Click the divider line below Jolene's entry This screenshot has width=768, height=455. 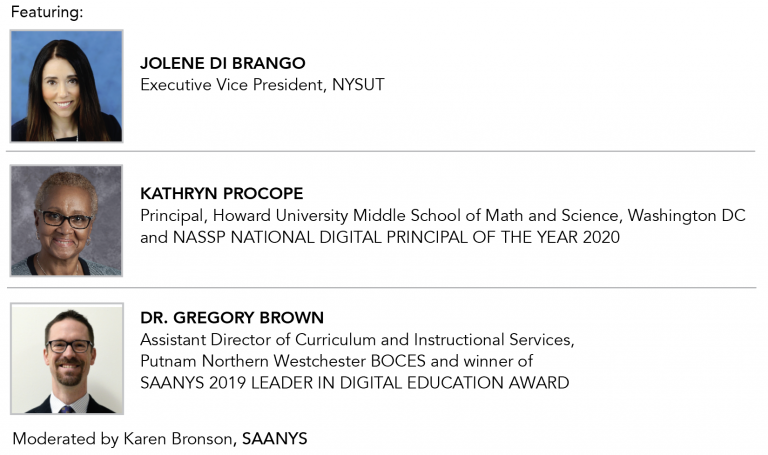pos(381,151)
